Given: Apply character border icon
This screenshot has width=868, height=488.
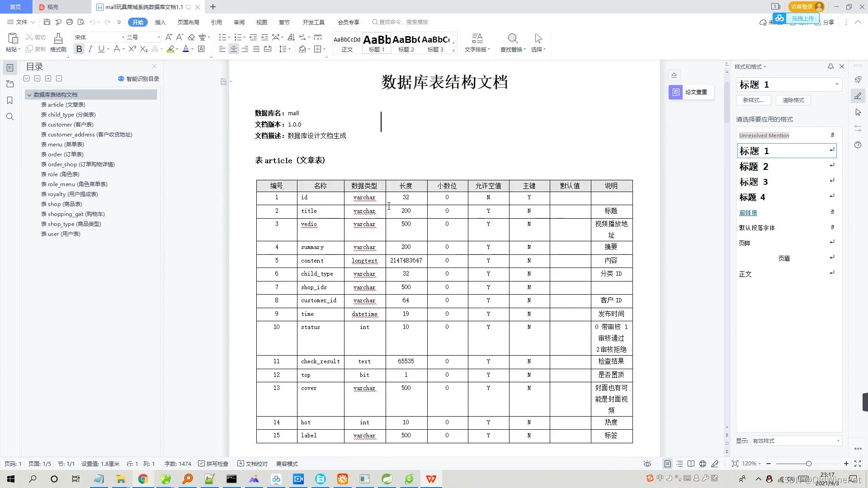Looking at the screenshot, I should pyautogui.click(x=202, y=49).
